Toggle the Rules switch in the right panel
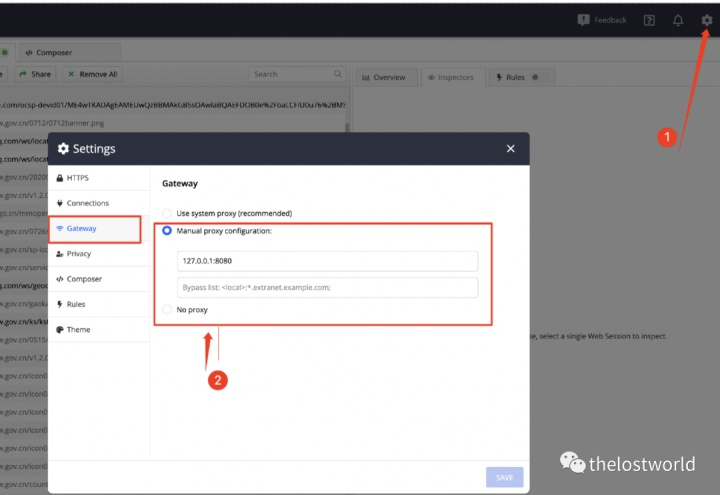Screen dimensions: 720x495 click(x=539, y=77)
